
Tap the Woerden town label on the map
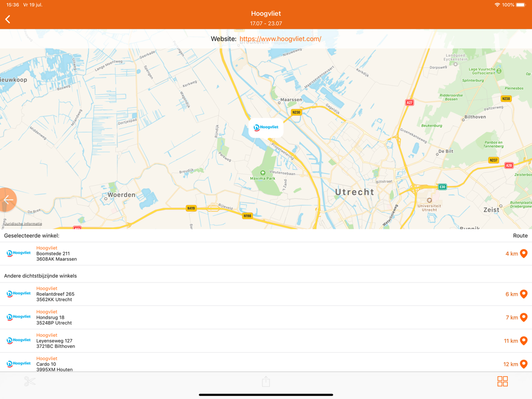click(121, 195)
